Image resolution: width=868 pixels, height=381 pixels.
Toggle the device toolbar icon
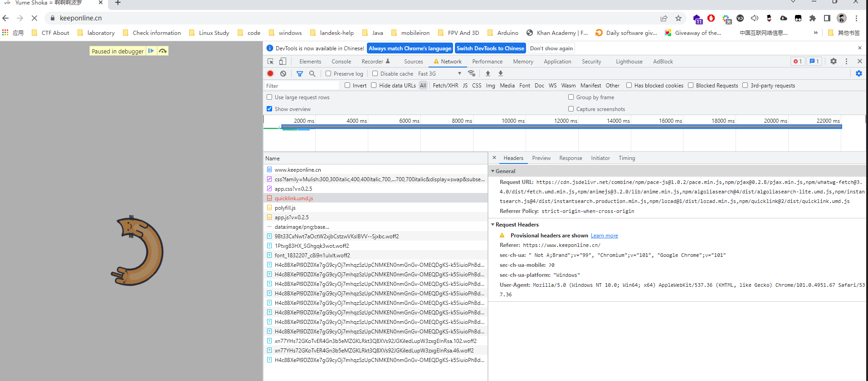[283, 62]
